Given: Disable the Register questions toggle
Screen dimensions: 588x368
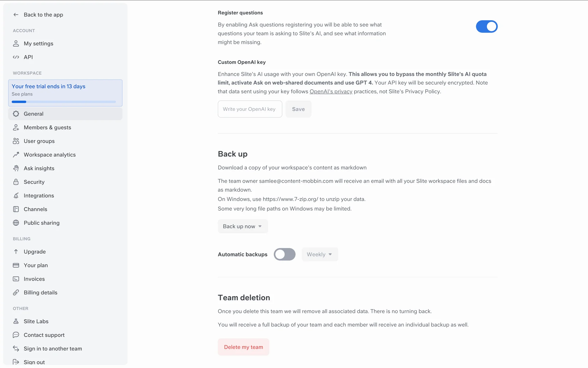Looking at the screenshot, I should (486, 27).
